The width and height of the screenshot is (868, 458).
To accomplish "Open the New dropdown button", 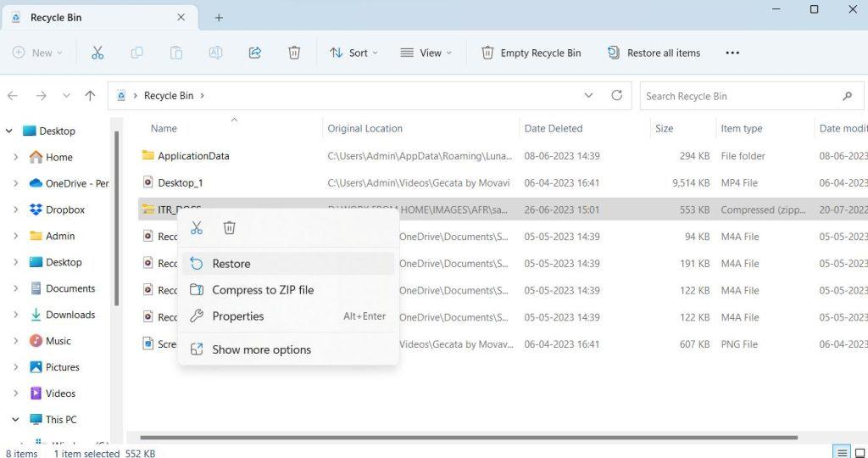I will [37, 53].
